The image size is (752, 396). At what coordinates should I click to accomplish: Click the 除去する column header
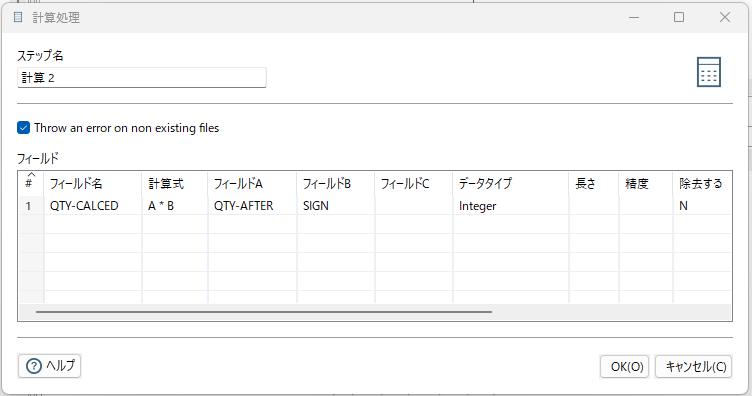point(702,183)
